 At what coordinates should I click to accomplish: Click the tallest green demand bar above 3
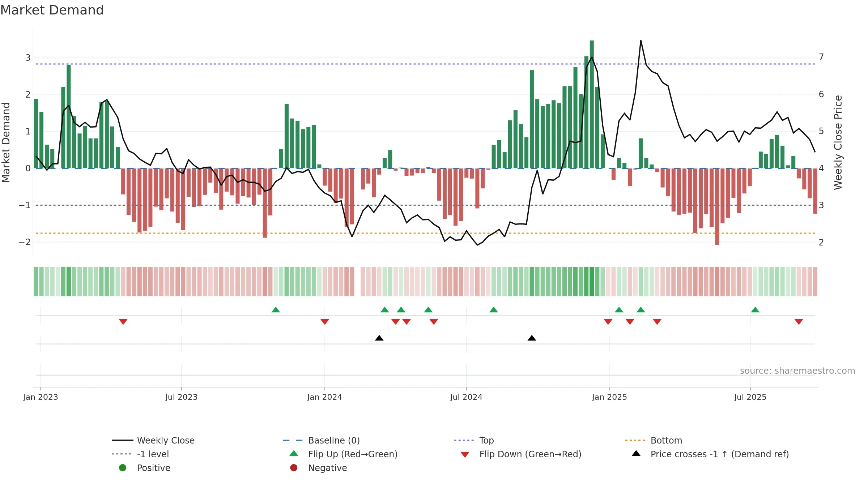(x=592, y=104)
